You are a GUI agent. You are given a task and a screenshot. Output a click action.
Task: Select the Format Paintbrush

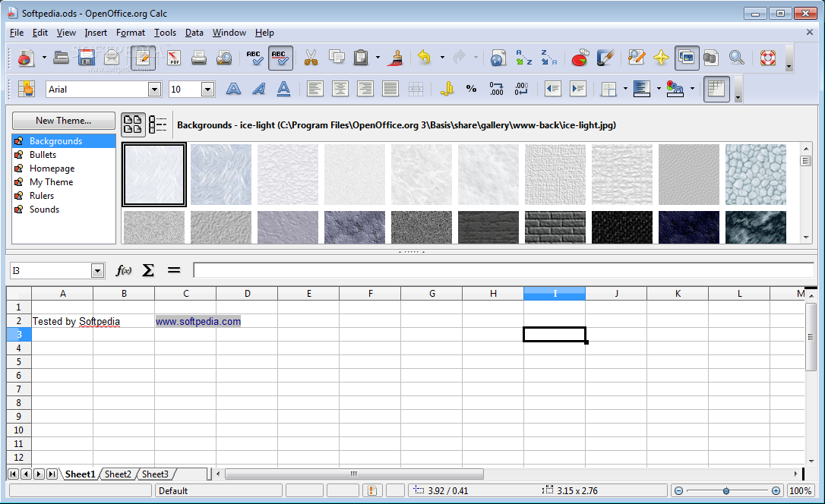click(x=396, y=57)
